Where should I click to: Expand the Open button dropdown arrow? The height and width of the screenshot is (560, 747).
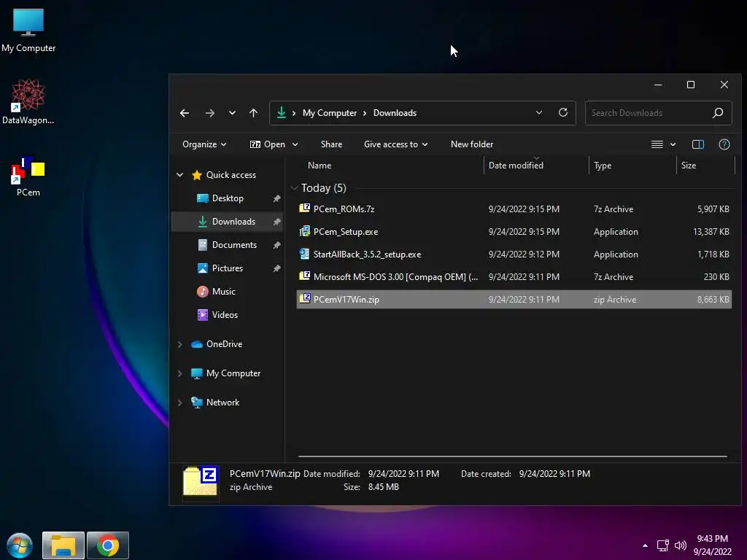(x=295, y=144)
